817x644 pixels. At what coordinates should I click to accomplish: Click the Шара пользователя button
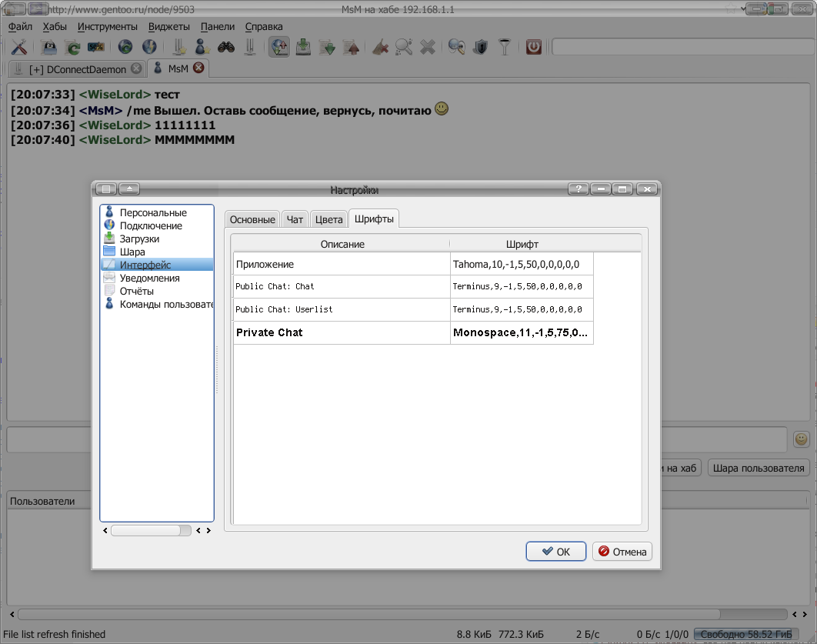click(759, 468)
